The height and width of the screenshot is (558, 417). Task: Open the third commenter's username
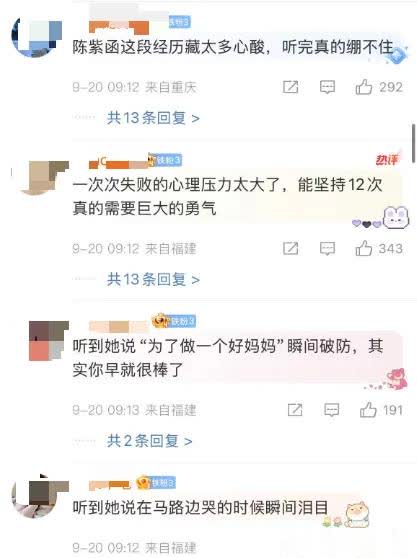[x=118, y=326]
